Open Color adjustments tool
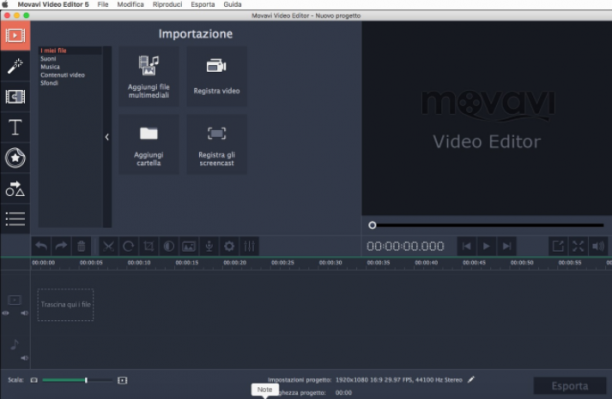The width and height of the screenshot is (612, 399). 169,246
